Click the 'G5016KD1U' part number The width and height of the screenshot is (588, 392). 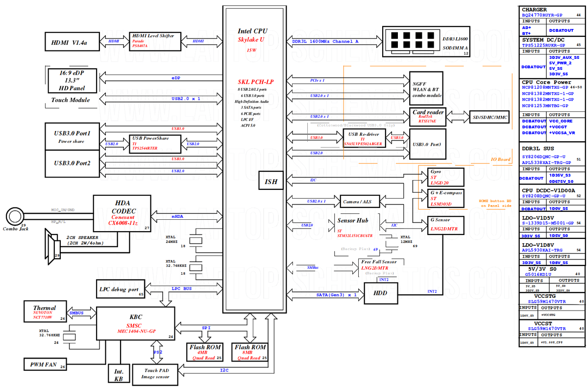click(538, 275)
